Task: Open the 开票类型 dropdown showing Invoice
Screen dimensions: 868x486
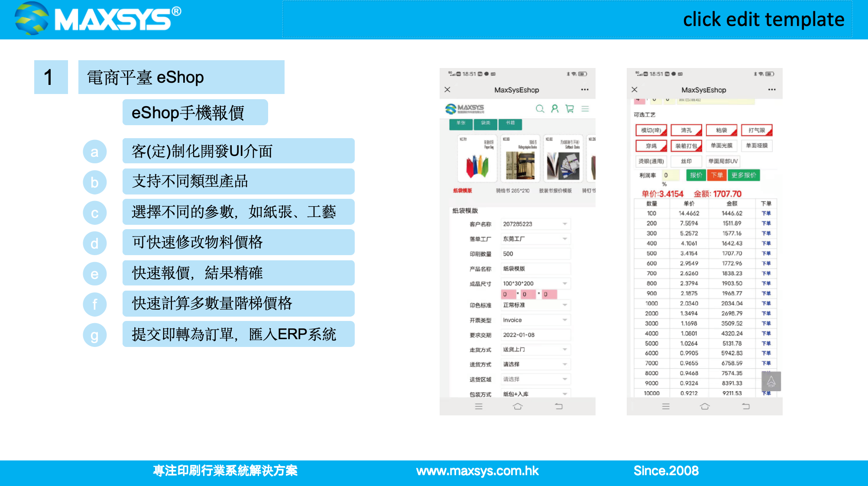Action: pos(535,320)
